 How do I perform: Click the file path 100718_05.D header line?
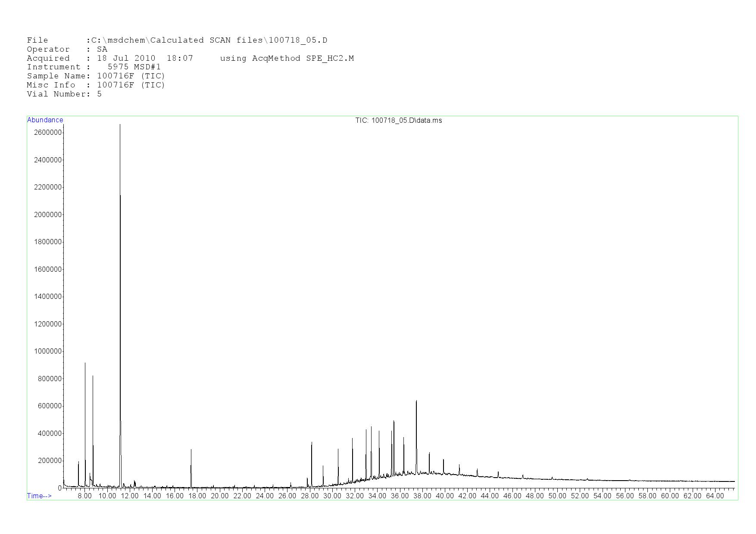coord(177,40)
